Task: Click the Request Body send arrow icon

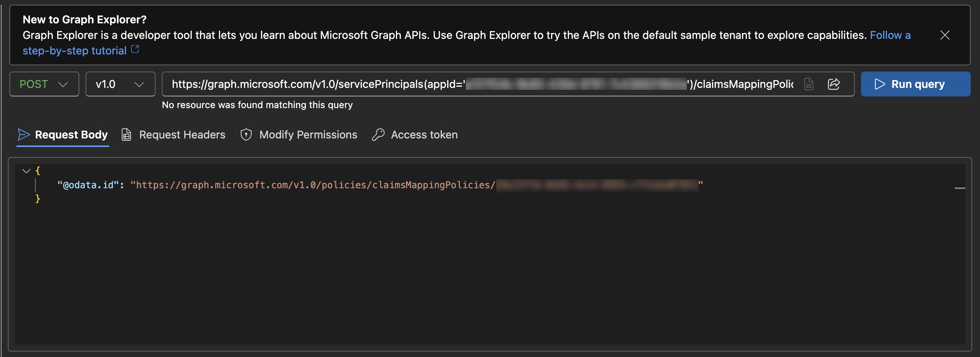Action: [24, 135]
